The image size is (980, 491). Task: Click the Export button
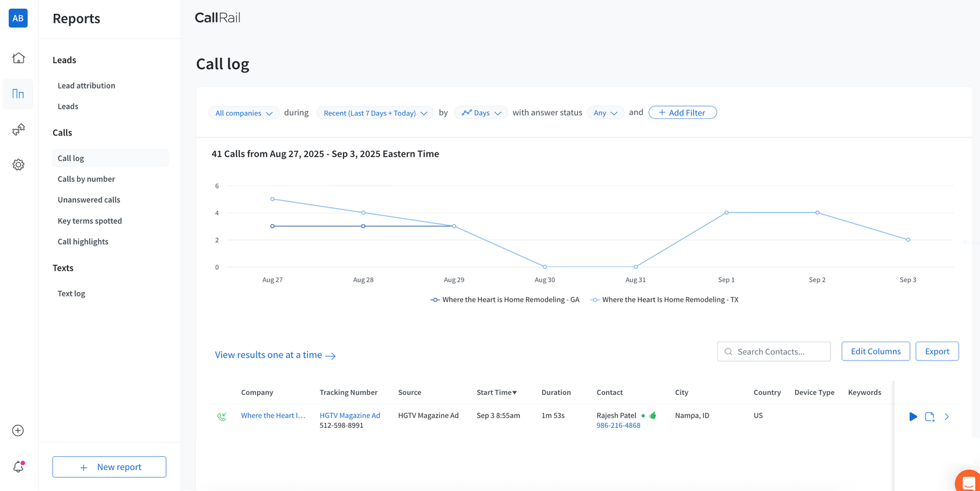click(937, 351)
